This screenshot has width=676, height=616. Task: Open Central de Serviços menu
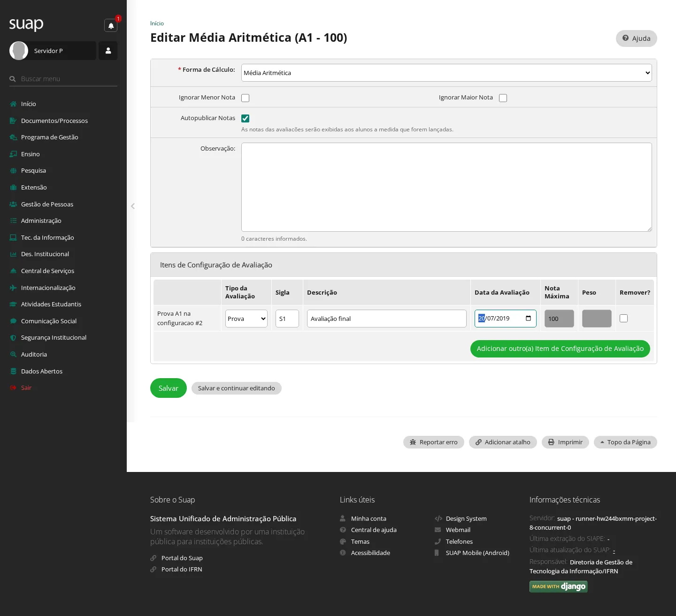[47, 271]
